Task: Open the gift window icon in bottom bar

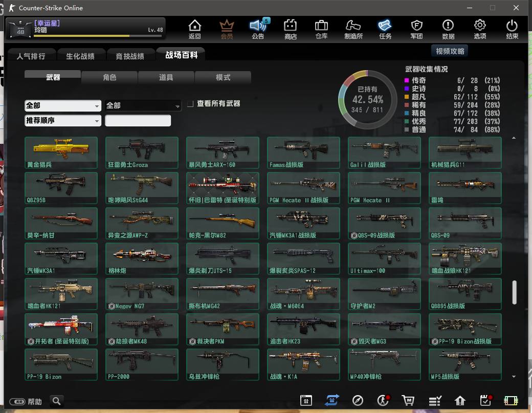Action: 306,400
